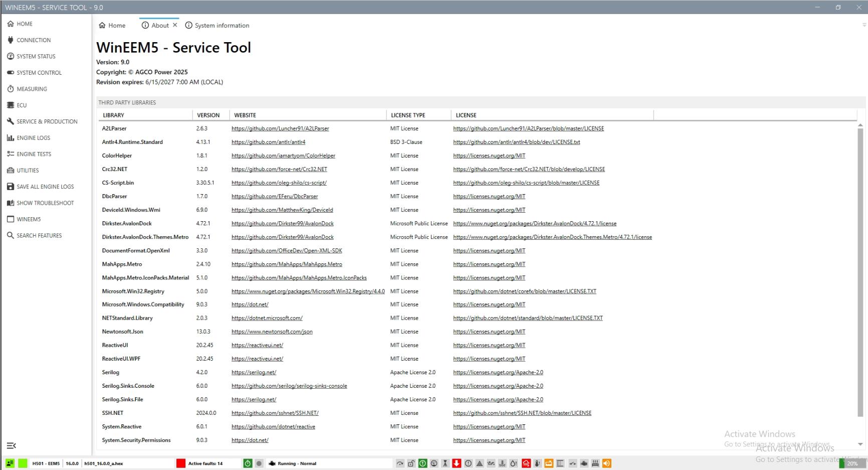868x470 pixels.
Task: Switch to the Home tab
Action: pos(112,25)
